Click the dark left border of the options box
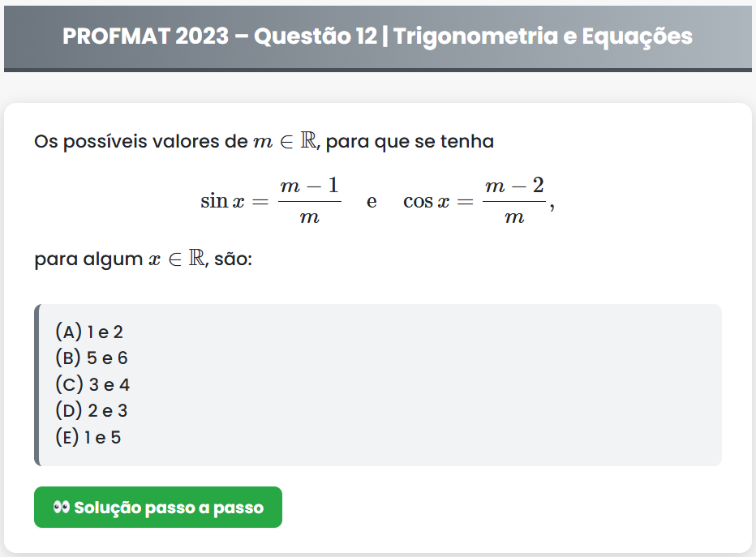756x557 pixels. click(x=37, y=385)
